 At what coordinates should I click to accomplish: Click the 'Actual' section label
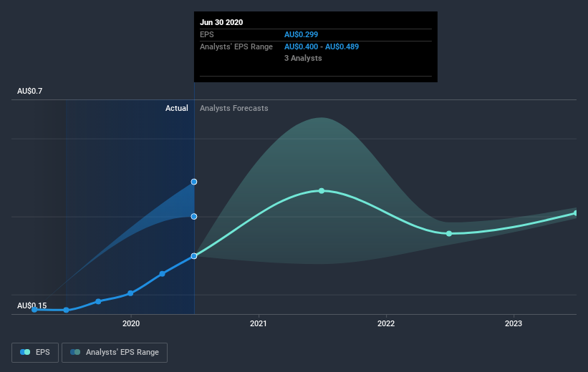click(x=177, y=108)
